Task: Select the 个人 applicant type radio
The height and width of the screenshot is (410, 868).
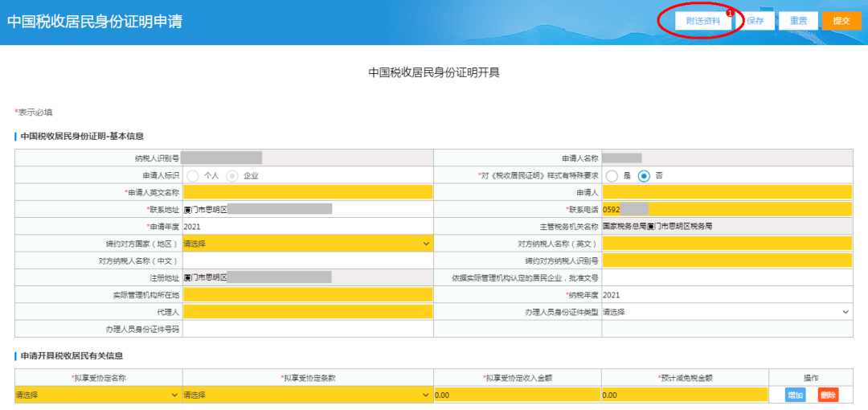Action: coord(193,175)
